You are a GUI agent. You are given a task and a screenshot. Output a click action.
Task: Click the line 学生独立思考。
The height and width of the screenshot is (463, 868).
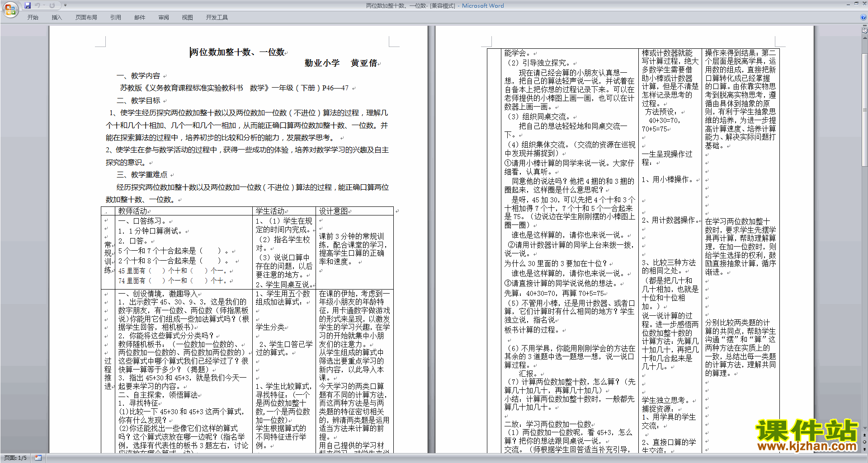[666, 401]
